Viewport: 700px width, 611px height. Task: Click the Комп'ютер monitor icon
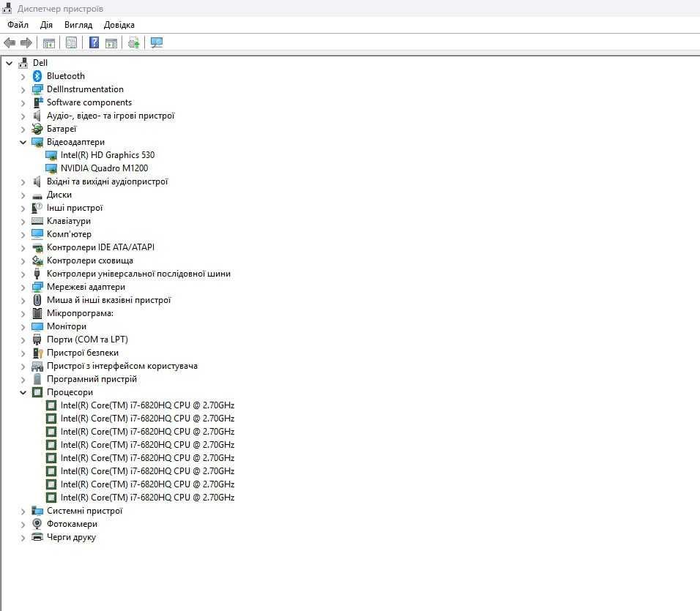click(x=37, y=234)
